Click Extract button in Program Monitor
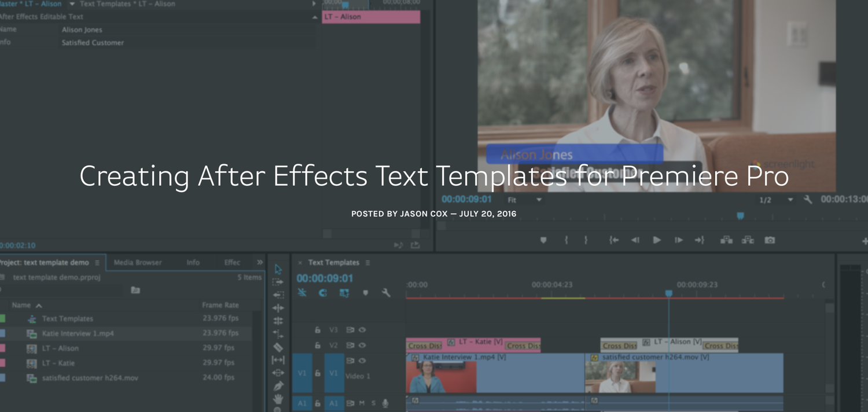The height and width of the screenshot is (412, 868). coord(748,240)
